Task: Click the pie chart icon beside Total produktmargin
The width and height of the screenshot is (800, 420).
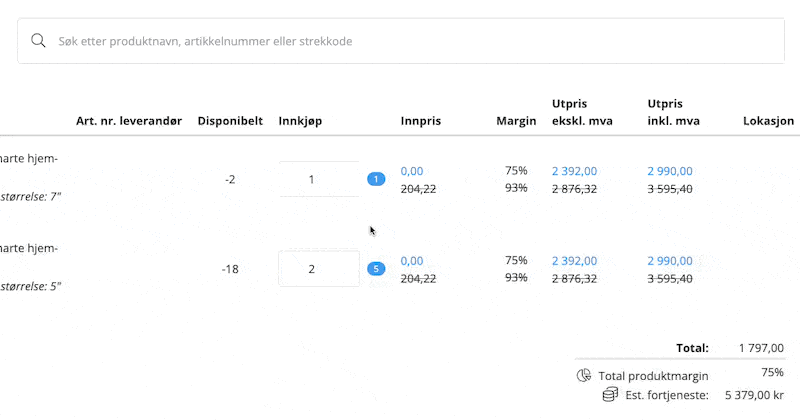Action: (584, 375)
